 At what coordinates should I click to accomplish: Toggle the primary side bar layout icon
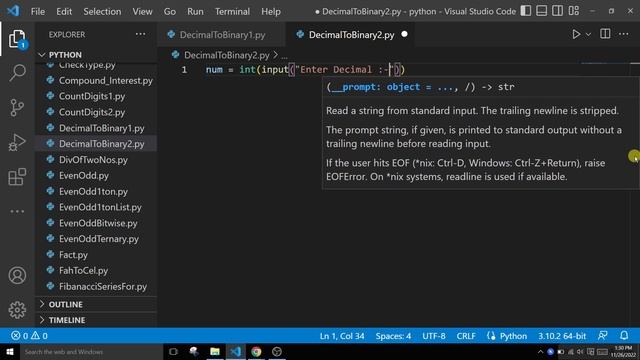coord(526,11)
